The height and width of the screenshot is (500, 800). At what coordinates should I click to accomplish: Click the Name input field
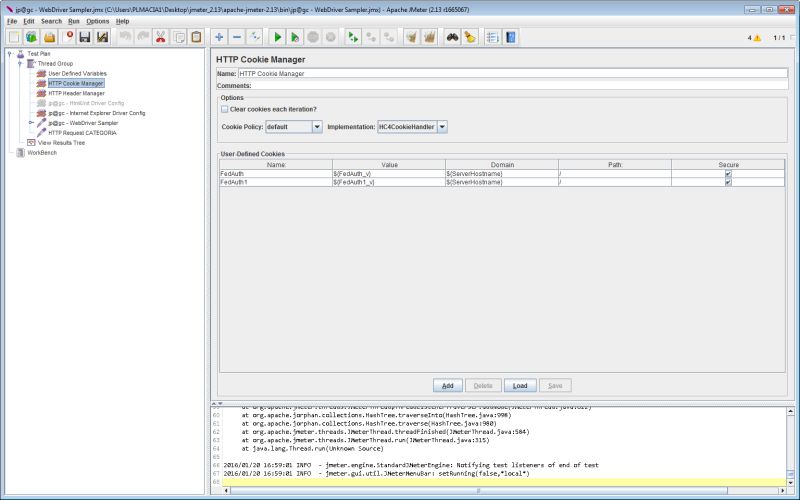pyautogui.click(x=513, y=73)
